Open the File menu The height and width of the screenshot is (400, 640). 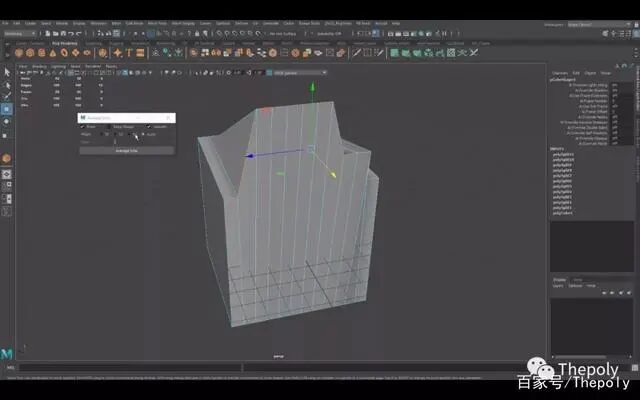(x=5, y=23)
